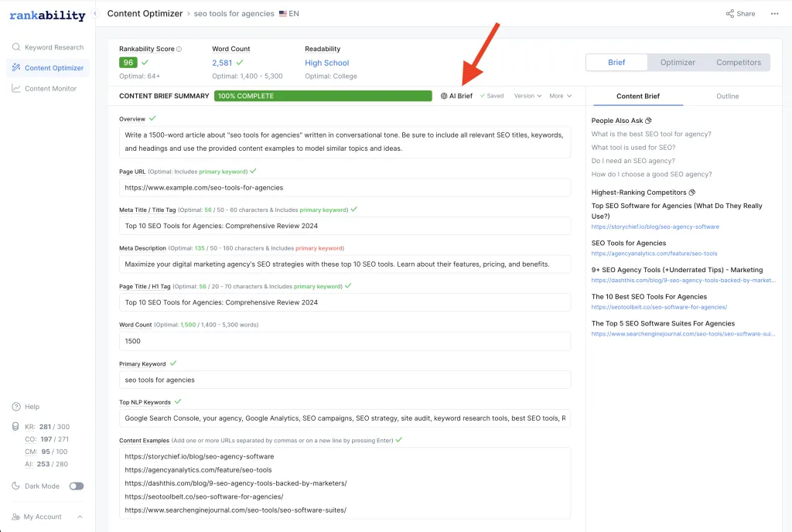Click the Top NLP Keywords input field
This screenshot has height=532, width=792.
pos(345,418)
